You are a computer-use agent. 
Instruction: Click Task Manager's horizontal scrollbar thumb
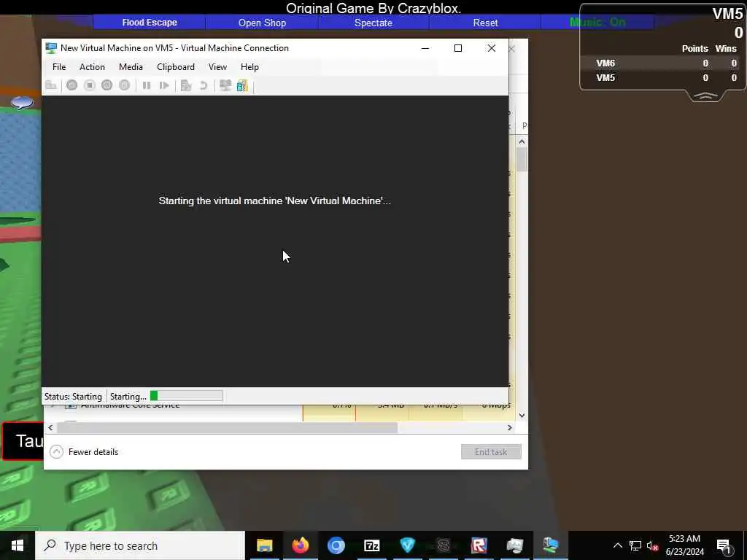[x=228, y=427]
